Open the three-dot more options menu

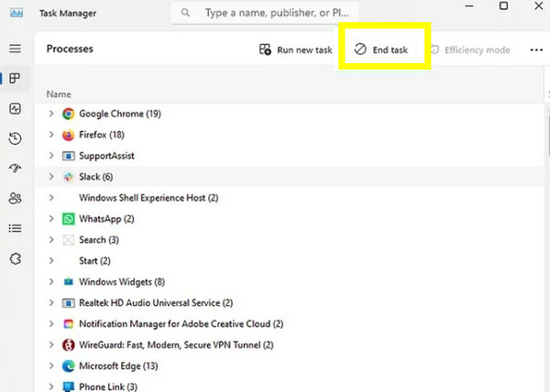point(536,50)
